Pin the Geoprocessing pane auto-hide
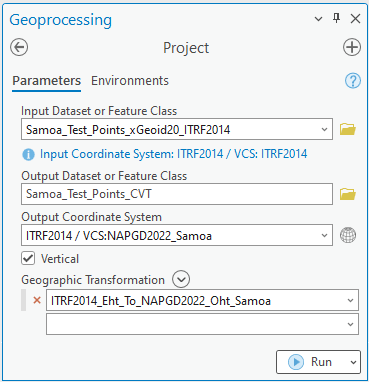 (x=337, y=18)
